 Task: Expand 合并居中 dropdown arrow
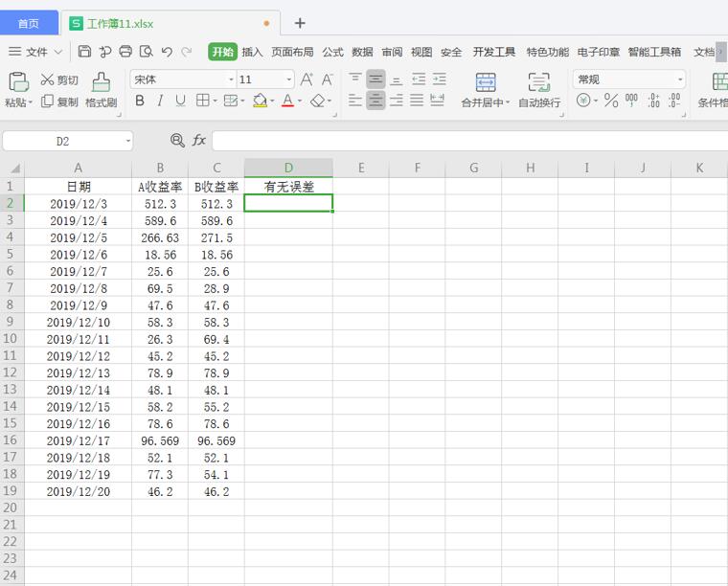(508, 102)
